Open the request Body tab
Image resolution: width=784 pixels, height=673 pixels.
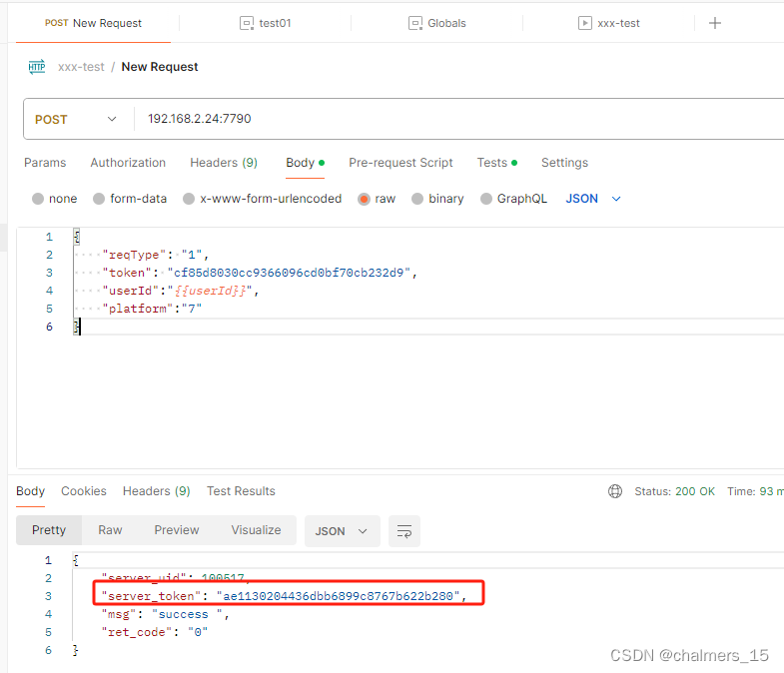tap(305, 163)
